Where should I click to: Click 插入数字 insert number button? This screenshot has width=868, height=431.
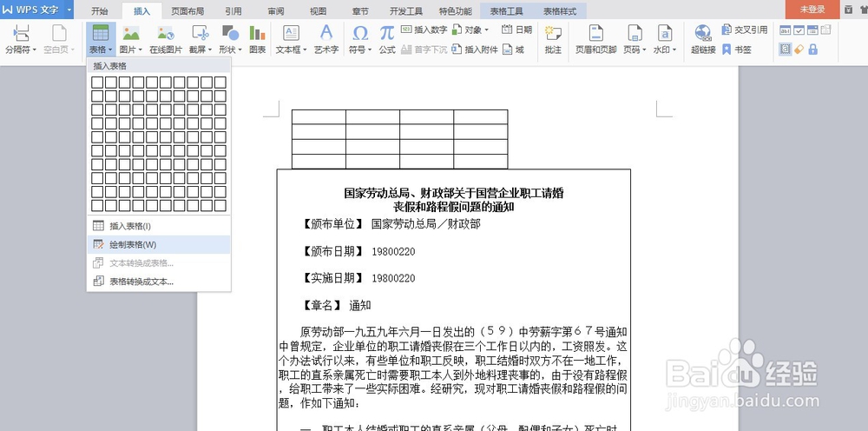[x=424, y=30]
